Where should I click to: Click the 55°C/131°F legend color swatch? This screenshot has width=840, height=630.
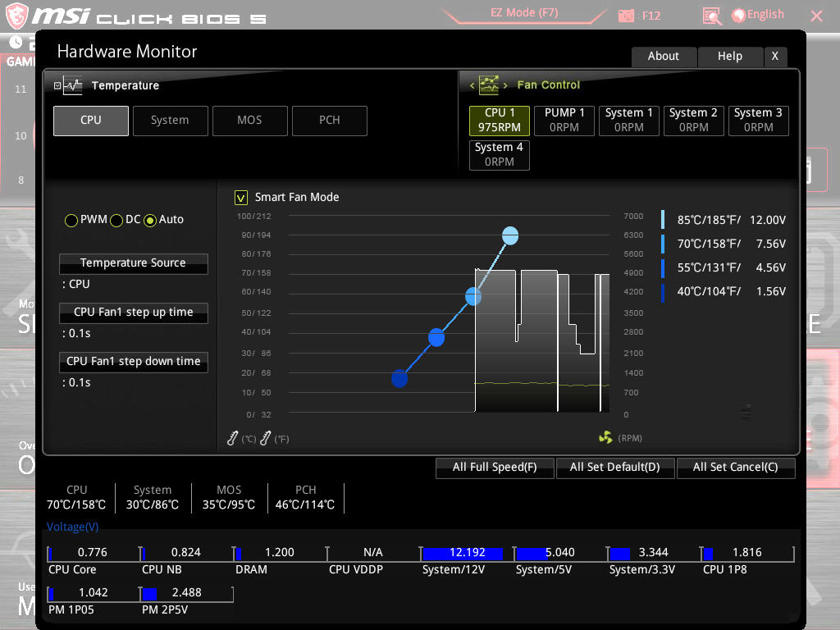[663, 268]
